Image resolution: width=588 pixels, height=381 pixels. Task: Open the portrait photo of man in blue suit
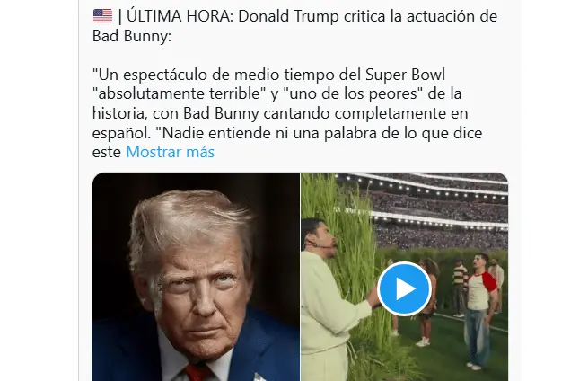[x=196, y=277]
